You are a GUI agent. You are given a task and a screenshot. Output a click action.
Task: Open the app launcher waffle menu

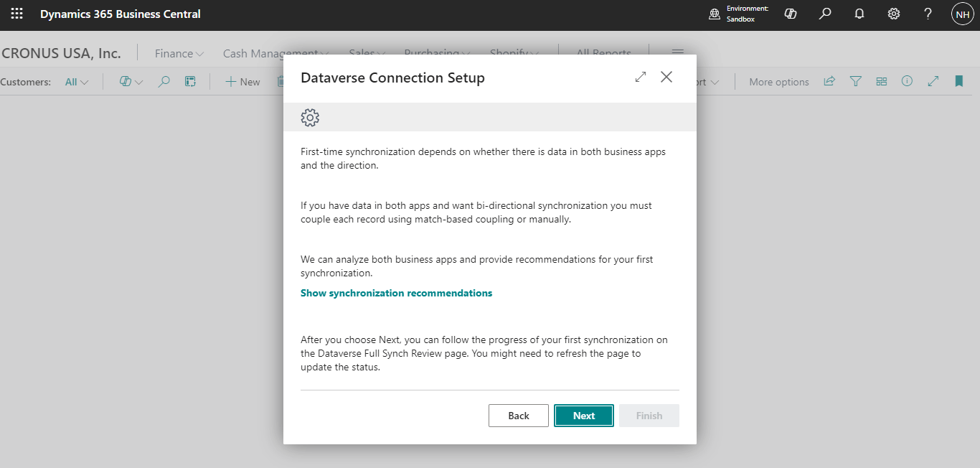pos(17,14)
